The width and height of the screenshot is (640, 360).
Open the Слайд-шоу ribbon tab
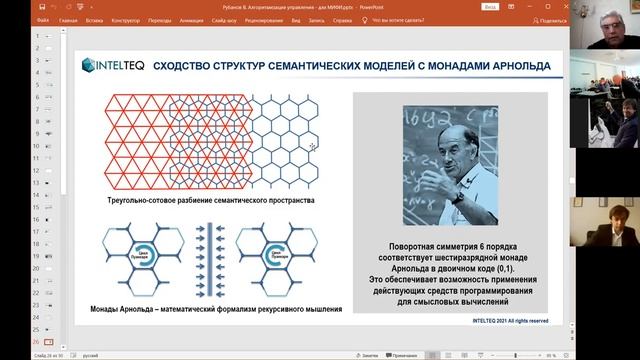pyautogui.click(x=224, y=20)
